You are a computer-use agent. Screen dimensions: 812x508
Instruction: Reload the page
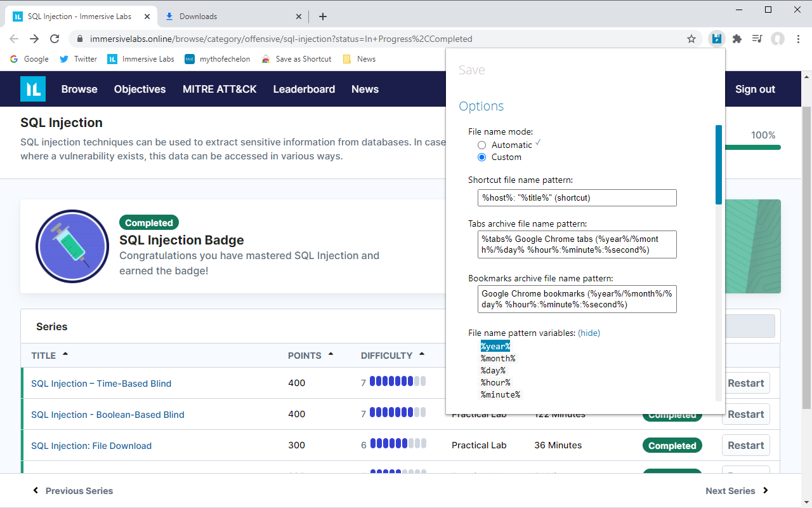55,39
